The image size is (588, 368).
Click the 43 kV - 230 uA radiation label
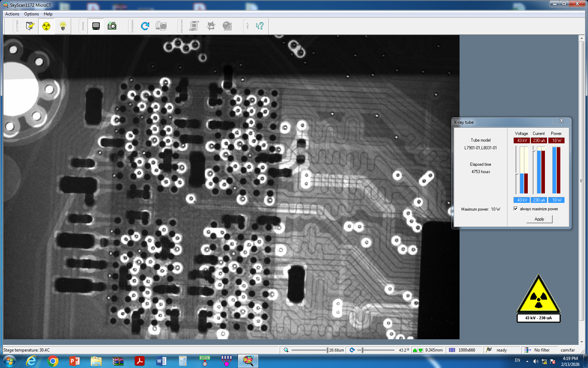pos(538,318)
